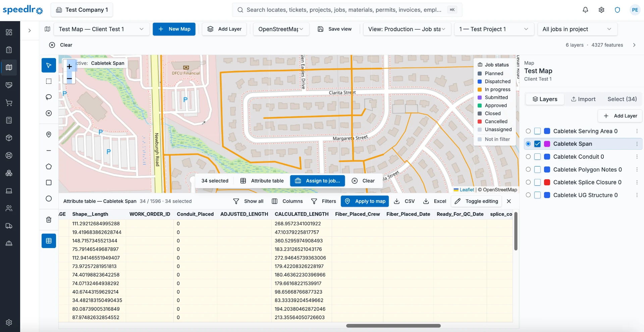
Task: Switch to the Select (34) tab
Action: tap(622, 99)
